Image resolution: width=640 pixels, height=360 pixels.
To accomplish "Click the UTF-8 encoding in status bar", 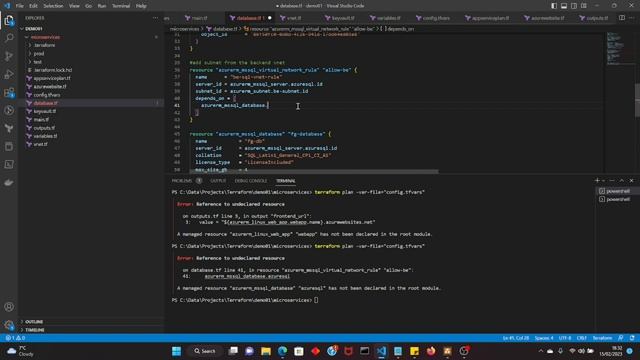I will pyautogui.click(x=565, y=338).
